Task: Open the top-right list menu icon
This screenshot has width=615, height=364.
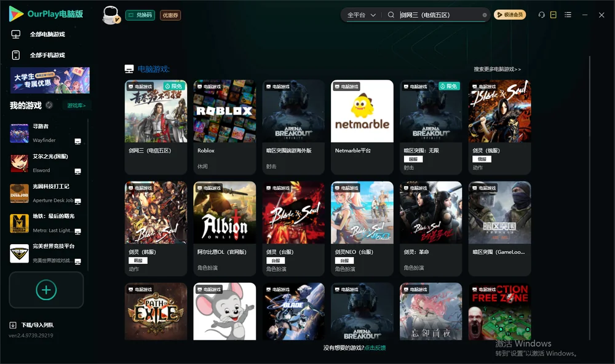Action: coord(568,15)
